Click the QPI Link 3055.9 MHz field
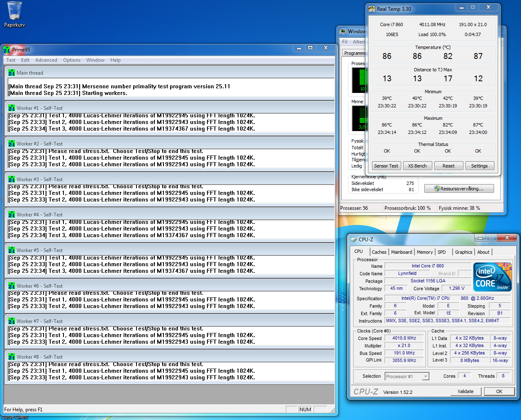Viewport: 521px width, 420px height. pyautogui.click(x=404, y=360)
